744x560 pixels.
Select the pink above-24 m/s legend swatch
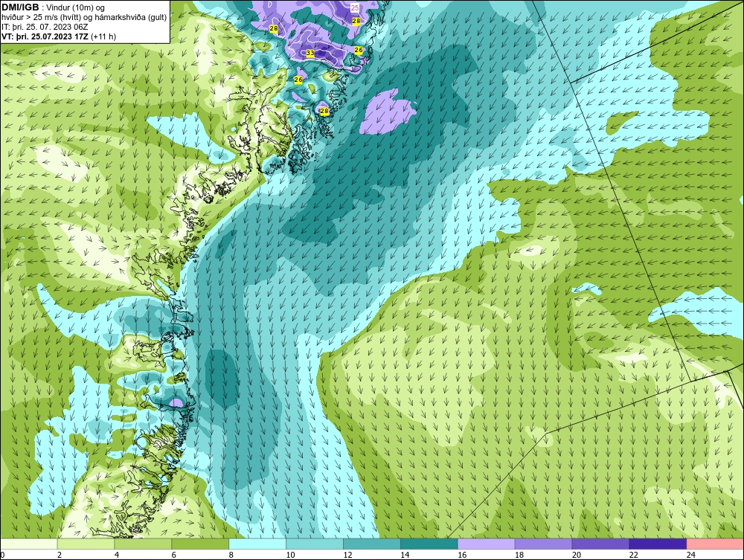[x=714, y=544]
